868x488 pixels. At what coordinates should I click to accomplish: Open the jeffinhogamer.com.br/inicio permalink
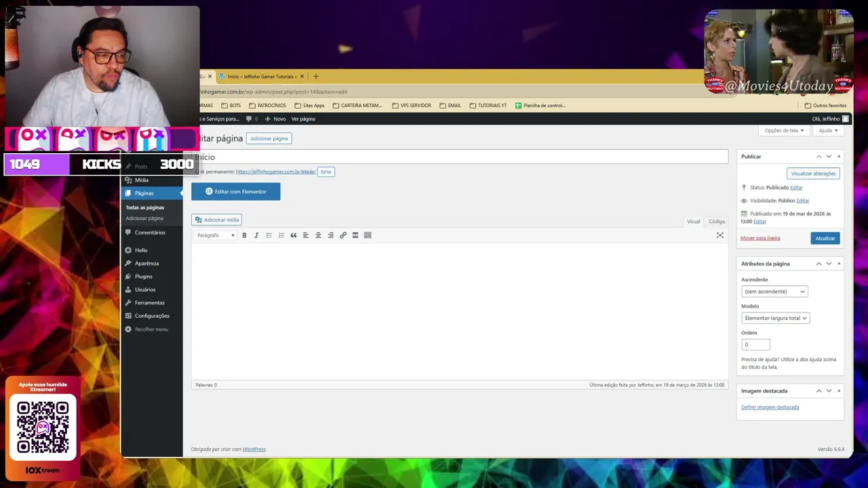pyautogui.click(x=275, y=171)
